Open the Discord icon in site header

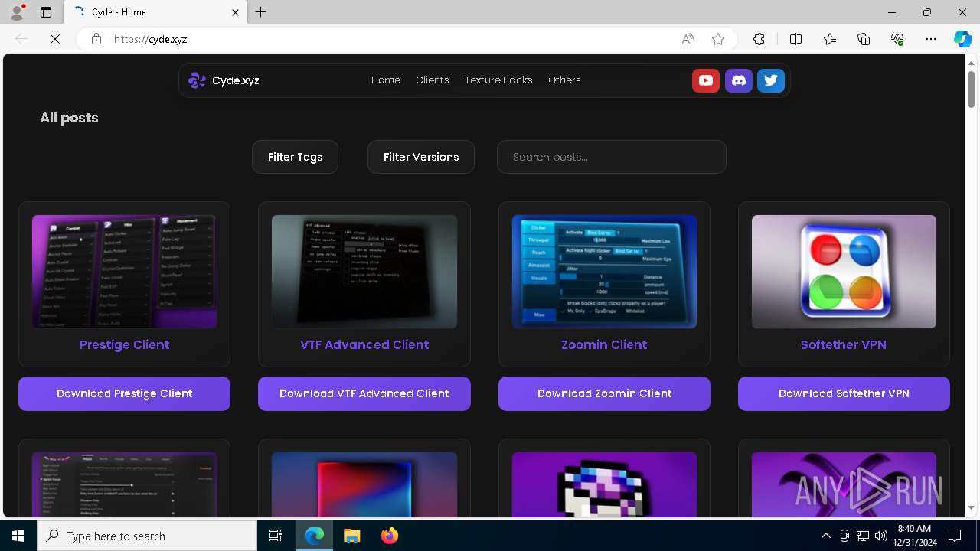(739, 80)
